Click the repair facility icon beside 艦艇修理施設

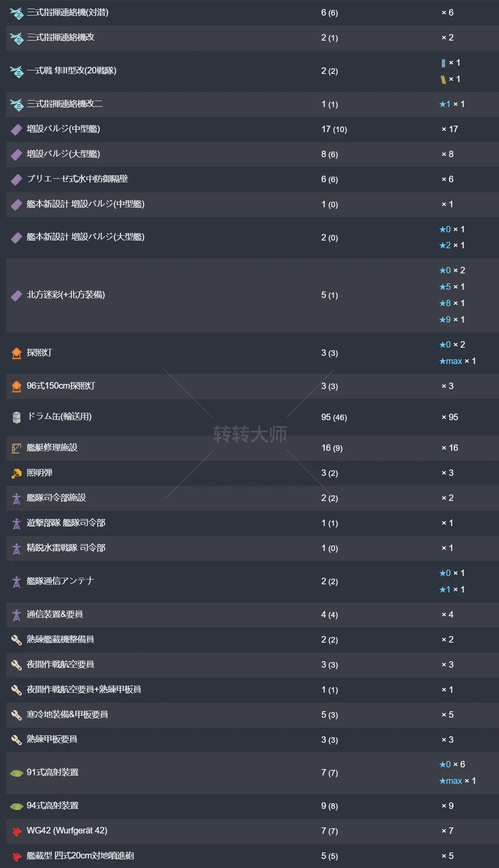point(16,448)
